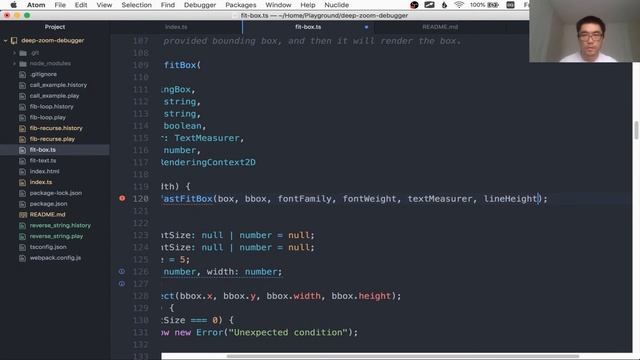This screenshot has height=360, width=640.
Task: Open the Debugger menu
Action: [x=200, y=5]
